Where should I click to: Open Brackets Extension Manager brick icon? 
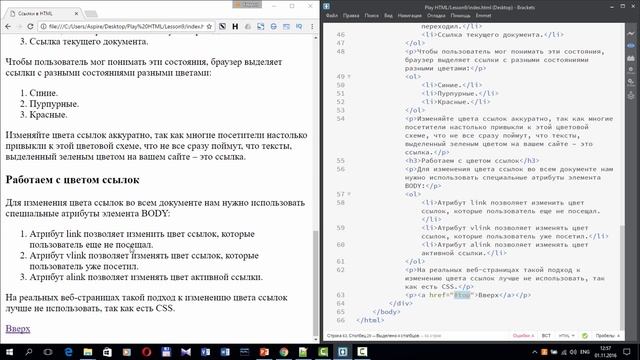pos(631,58)
